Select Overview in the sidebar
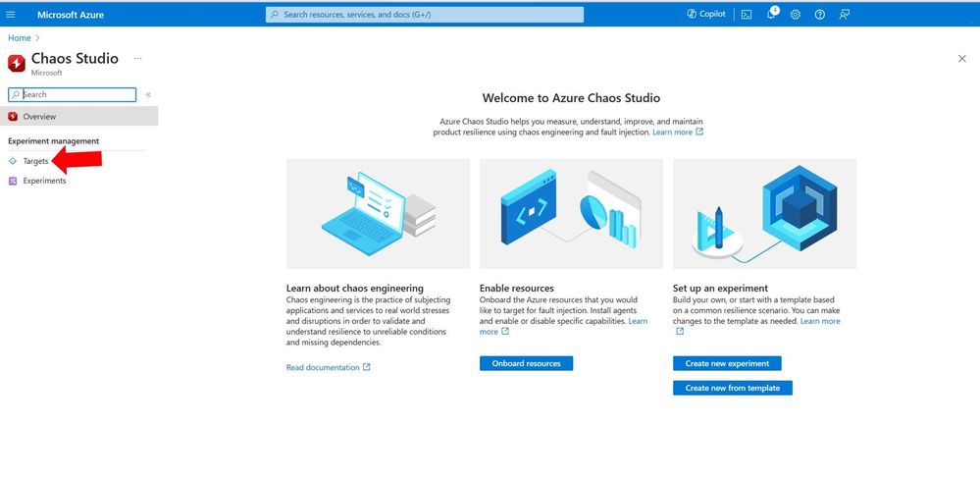The height and width of the screenshot is (481, 980). [x=78, y=117]
